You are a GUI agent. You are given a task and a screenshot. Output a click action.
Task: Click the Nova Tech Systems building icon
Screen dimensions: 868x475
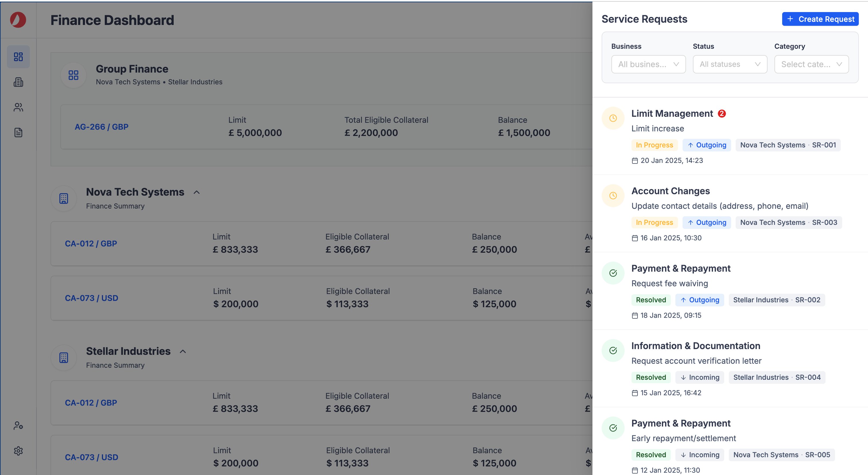click(x=64, y=198)
